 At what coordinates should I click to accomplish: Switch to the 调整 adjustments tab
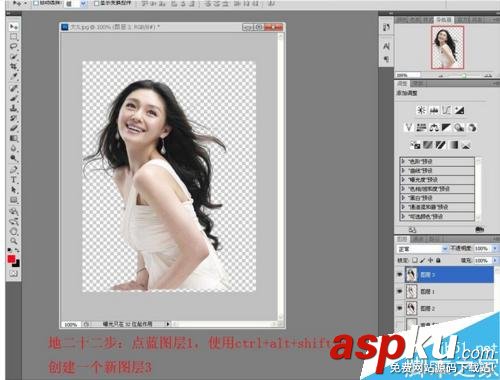pos(403,83)
